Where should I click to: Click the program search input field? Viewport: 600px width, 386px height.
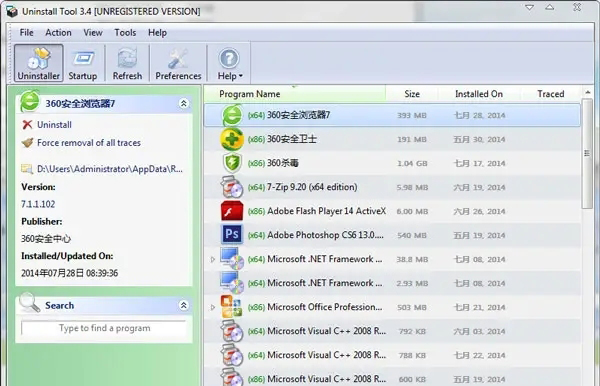[x=104, y=328]
